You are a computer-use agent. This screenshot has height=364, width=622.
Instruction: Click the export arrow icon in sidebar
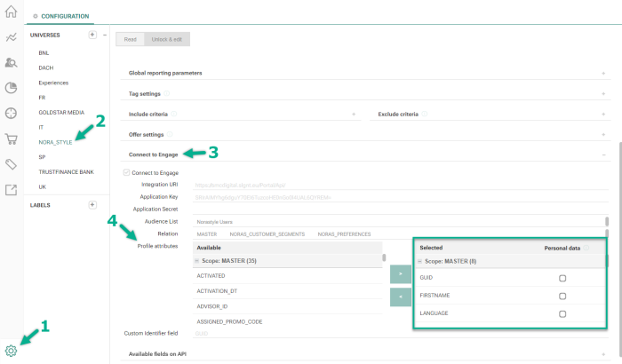[x=12, y=189]
